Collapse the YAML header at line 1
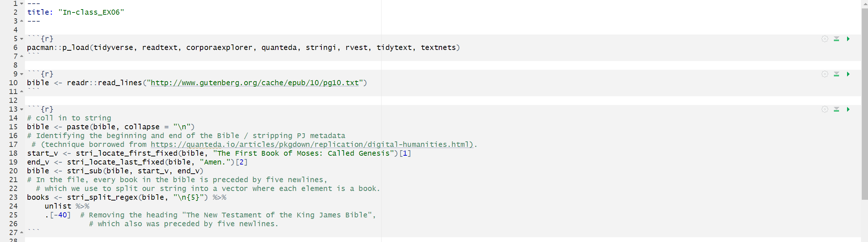Image resolution: width=868 pixels, height=242 pixels. tap(22, 4)
